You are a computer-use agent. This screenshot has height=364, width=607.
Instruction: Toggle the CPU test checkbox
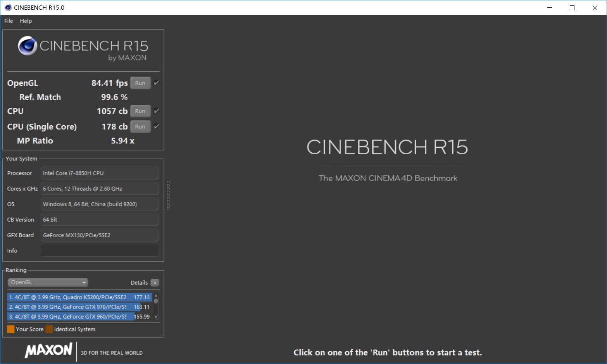point(157,111)
